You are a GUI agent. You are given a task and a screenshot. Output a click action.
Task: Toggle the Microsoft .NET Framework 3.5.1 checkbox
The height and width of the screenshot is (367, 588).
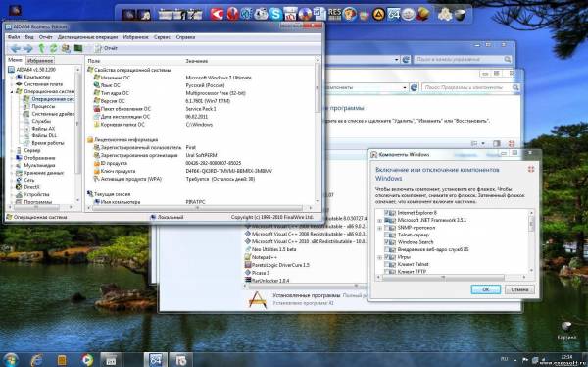point(387,220)
